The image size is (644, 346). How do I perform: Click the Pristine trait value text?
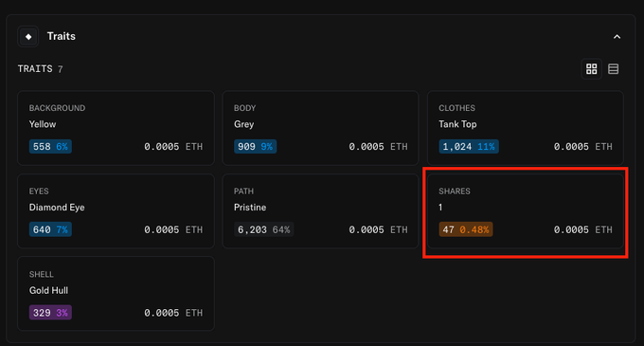[250, 207]
